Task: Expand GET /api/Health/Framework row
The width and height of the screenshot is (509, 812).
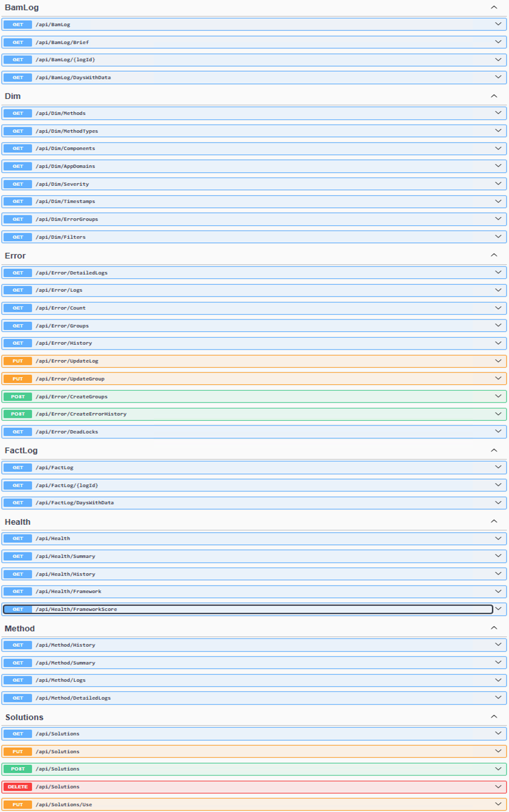Action: pos(254,591)
